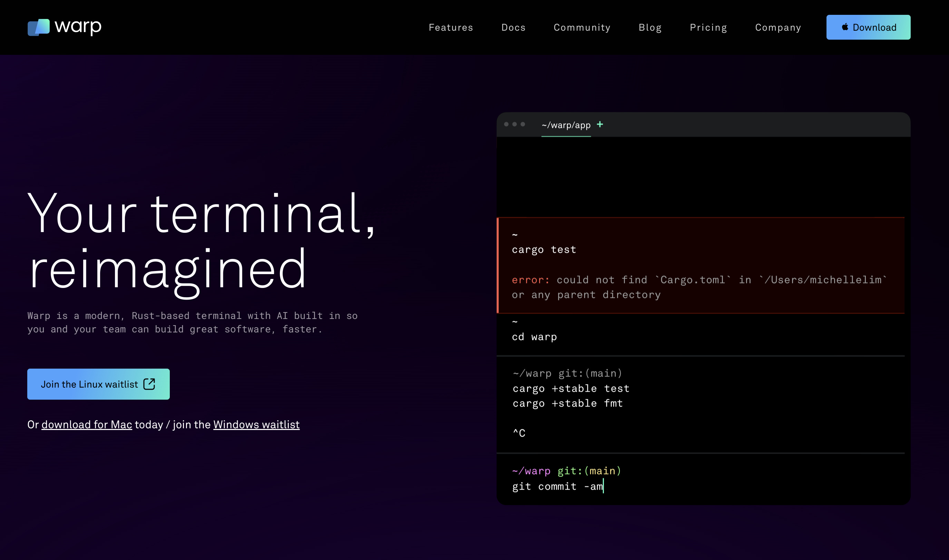Add a new terminal tab with plus icon
949x560 pixels.
click(600, 124)
